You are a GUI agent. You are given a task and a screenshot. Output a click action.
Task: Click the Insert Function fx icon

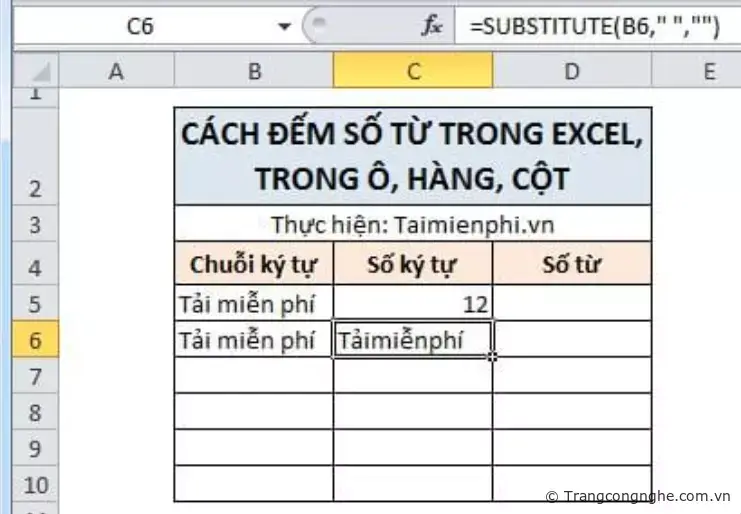coord(431,27)
